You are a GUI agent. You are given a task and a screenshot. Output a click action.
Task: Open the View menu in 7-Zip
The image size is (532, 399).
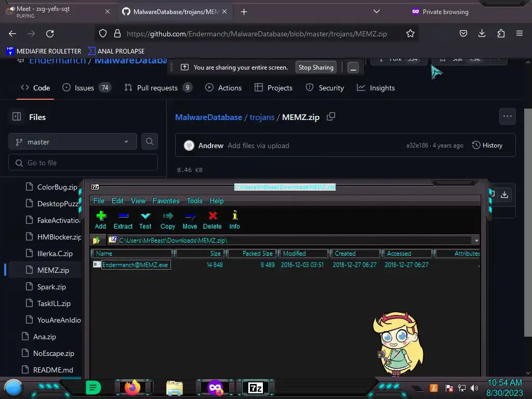(138, 201)
